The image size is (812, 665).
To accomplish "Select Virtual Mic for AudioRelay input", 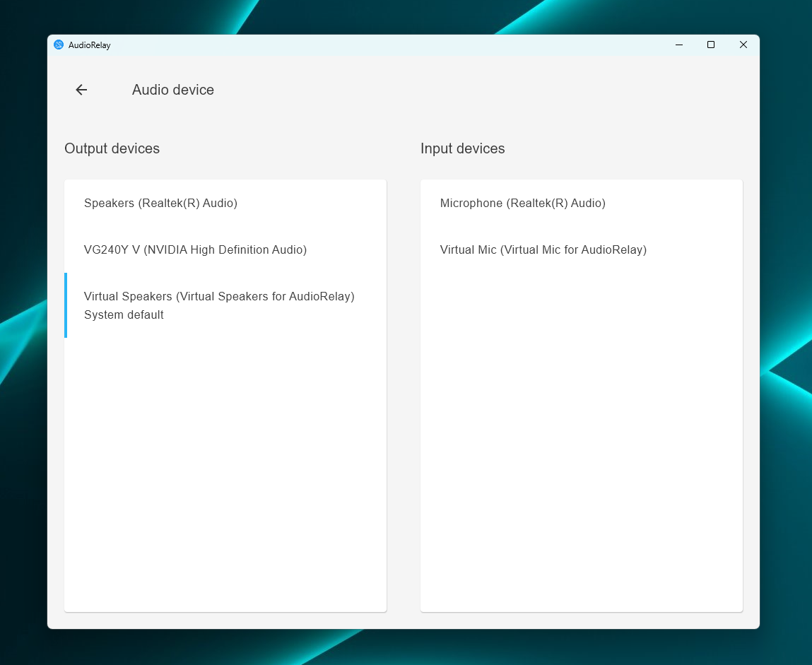I will click(x=581, y=249).
